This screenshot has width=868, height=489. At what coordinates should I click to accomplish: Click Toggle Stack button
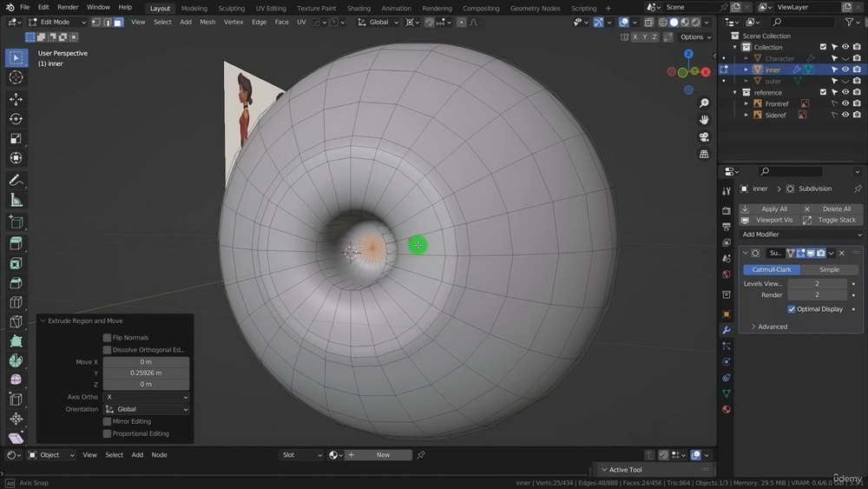832,220
